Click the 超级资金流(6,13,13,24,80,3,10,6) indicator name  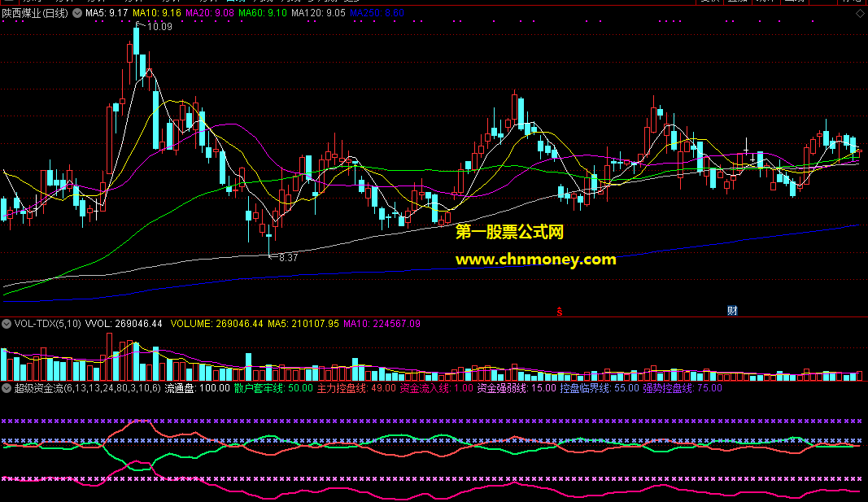click(88, 389)
